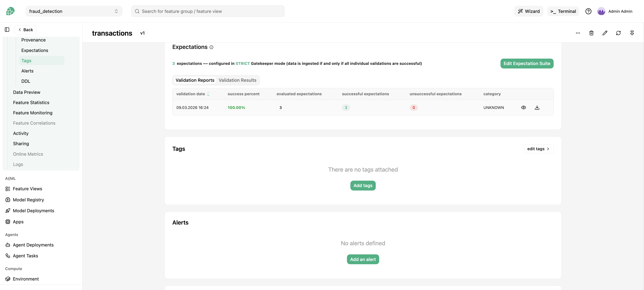
Task: Open the fraud_detection project selector
Action: click(74, 11)
